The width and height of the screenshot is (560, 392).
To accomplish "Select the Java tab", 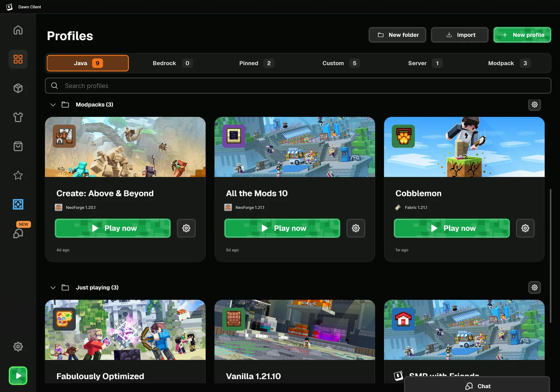I will (x=87, y=63).
